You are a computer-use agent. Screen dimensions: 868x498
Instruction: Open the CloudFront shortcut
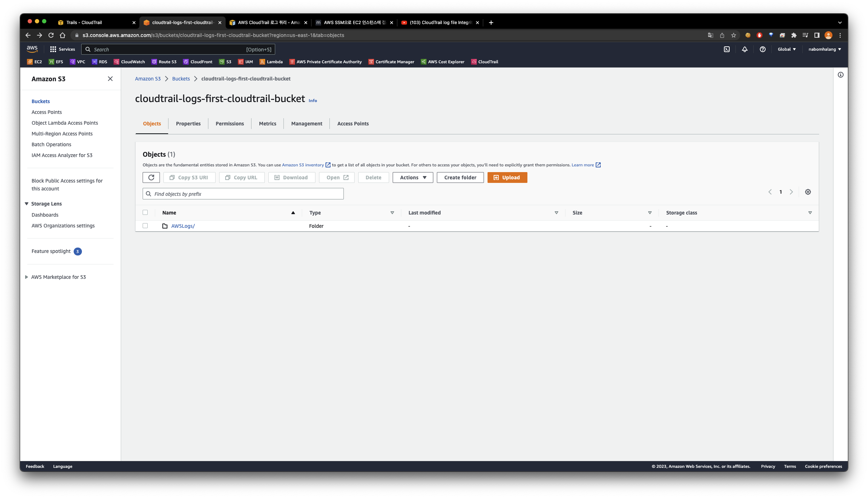click(x=198, y=62)
